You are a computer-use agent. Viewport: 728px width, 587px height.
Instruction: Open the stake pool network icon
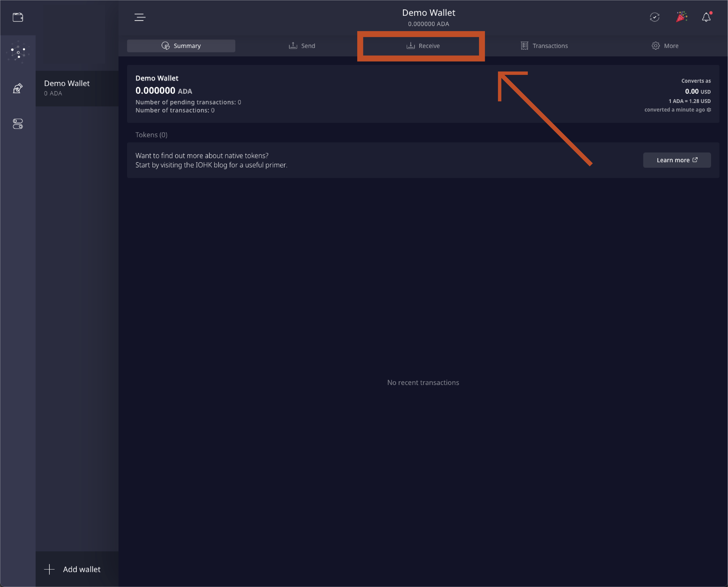[x=18, y=52]
